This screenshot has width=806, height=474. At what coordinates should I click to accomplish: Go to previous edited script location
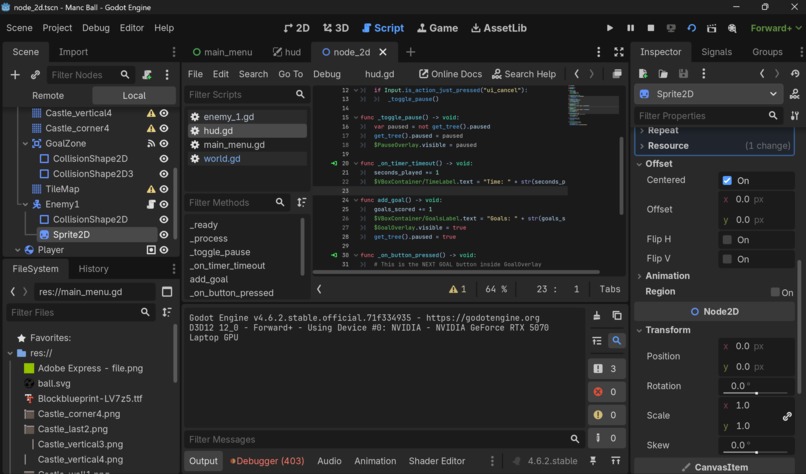[x=577, y=74]
